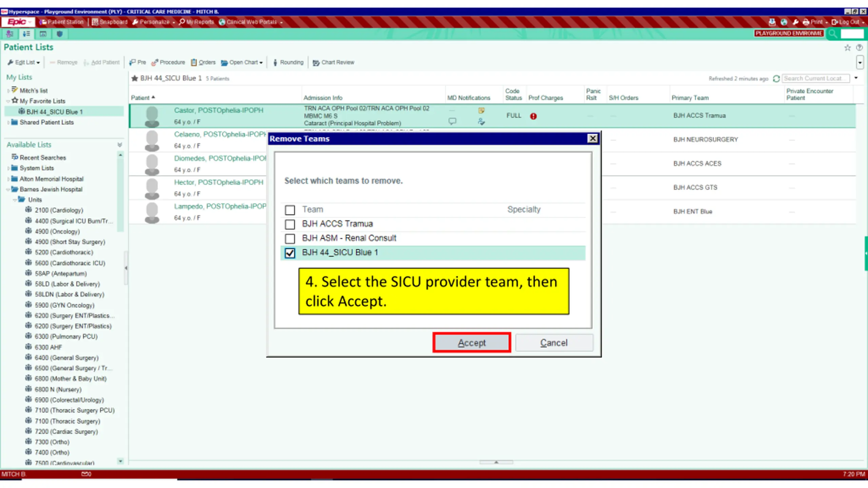This screenshot has width=868, height=488.
Task: Click the sticky note icon in Castor's row
Action: point(481,110)
